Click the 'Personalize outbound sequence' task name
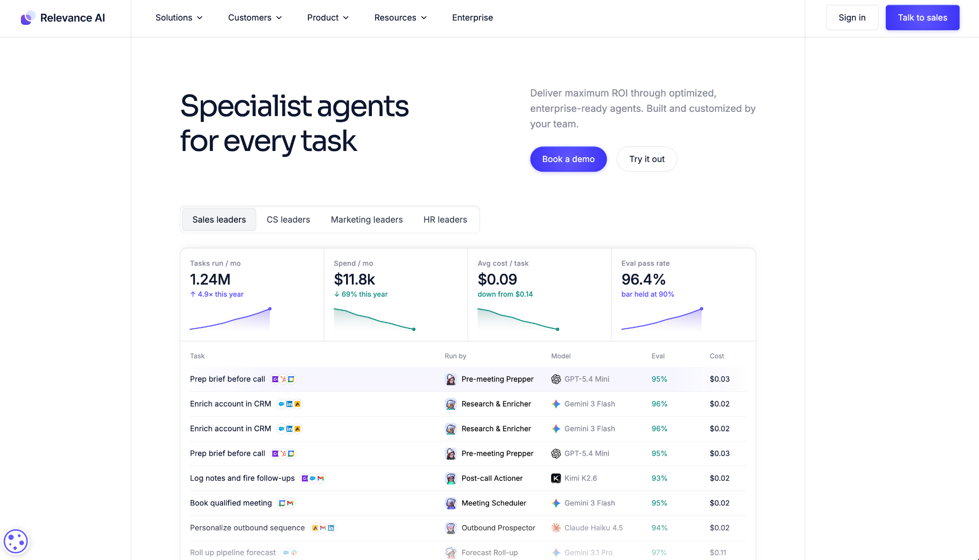 (247, 528)
